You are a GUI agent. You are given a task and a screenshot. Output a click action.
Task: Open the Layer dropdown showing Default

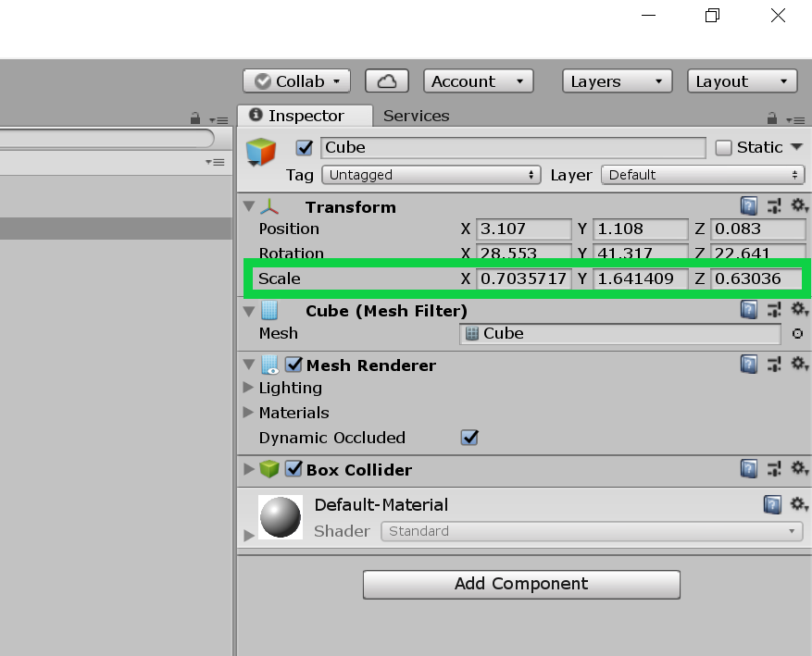[702, 175]
